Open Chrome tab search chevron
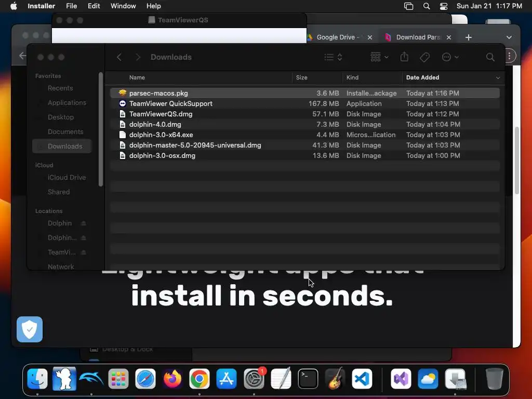 (x=509, y=37)
